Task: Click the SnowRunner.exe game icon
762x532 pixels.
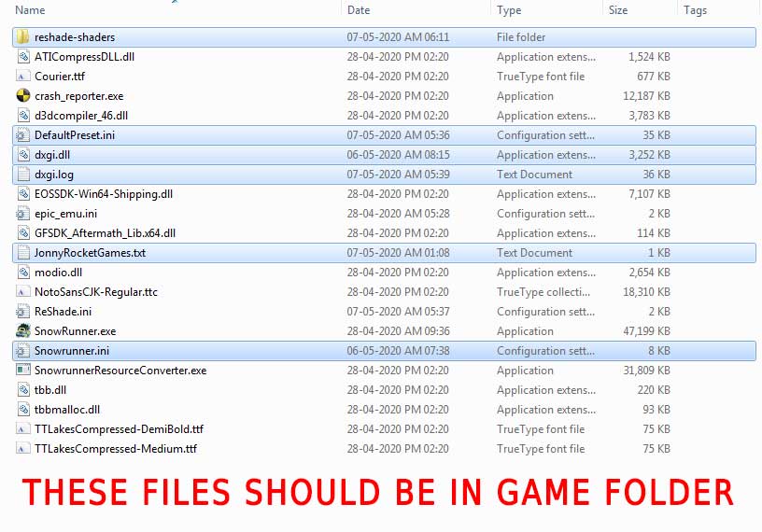Action: point(23,331)
